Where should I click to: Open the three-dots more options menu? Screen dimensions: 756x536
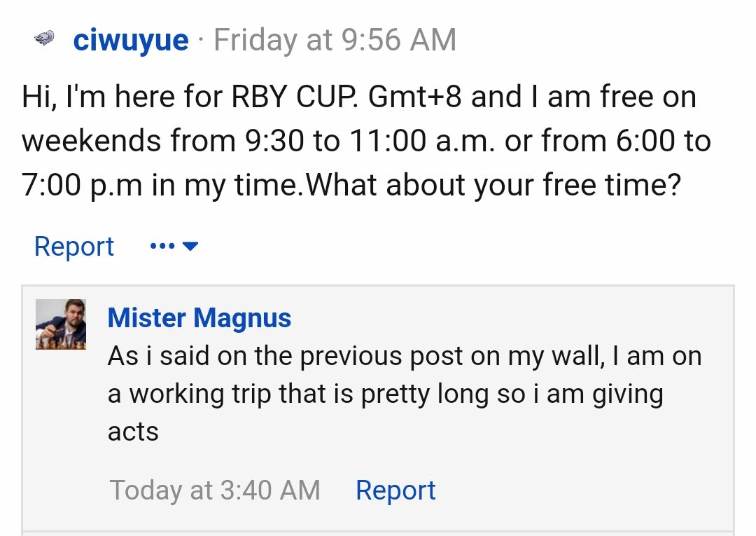coord(162,247)
